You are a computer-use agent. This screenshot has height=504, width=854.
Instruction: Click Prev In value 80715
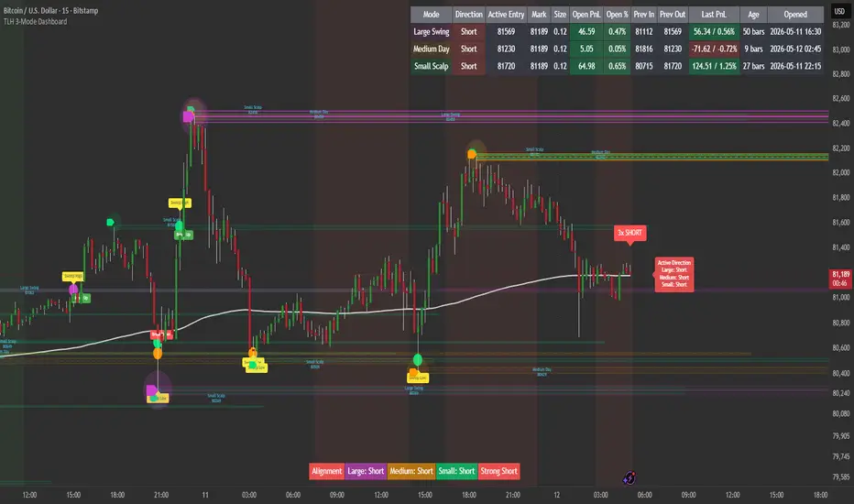coord(644,67)
